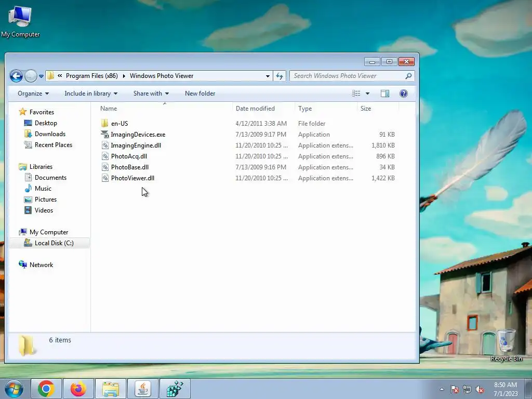
Task: Go back with the Explorer back arrow
Action: click(x=16, y=76)
